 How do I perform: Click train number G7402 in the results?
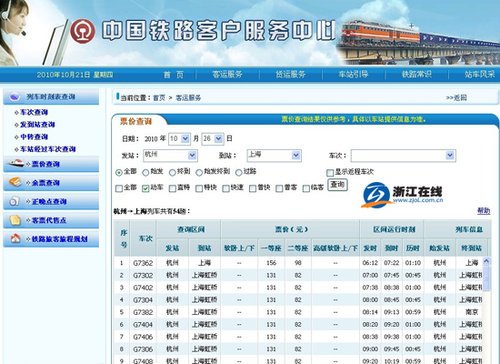pos(143,288)
